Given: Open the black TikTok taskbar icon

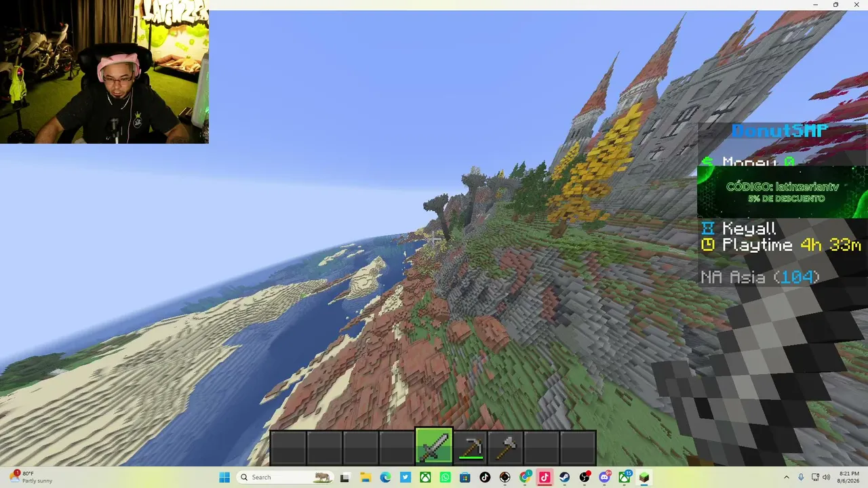Looking at the screenshot, I should 485,477.
